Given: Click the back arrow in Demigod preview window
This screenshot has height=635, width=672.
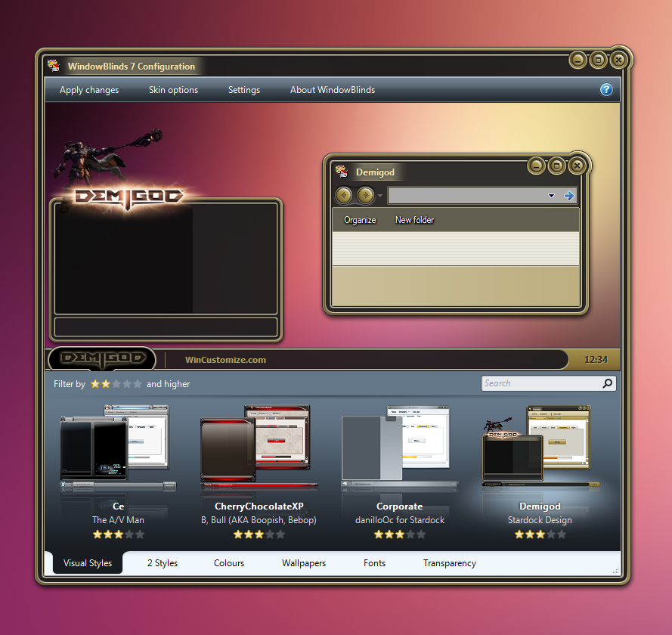Looking at the screenshot, I should tap(344, 195).
